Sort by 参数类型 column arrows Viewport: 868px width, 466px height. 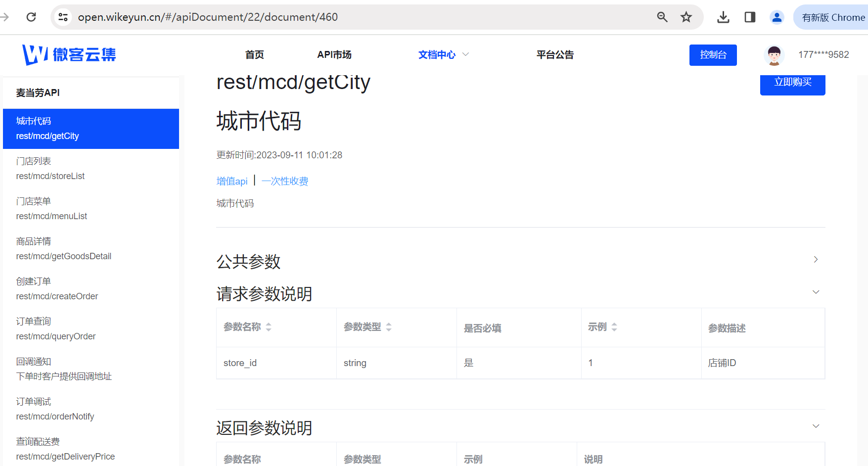coord(389,327)
